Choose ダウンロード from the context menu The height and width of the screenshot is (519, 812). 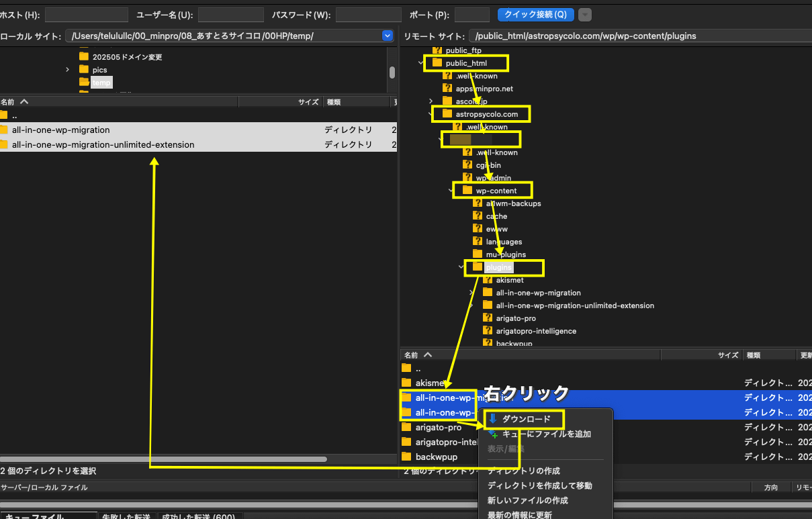[x=526, y=419]
